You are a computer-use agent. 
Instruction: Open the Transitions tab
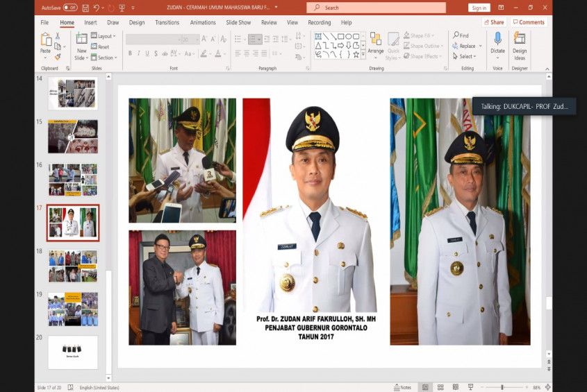click(x=167, y=22)
